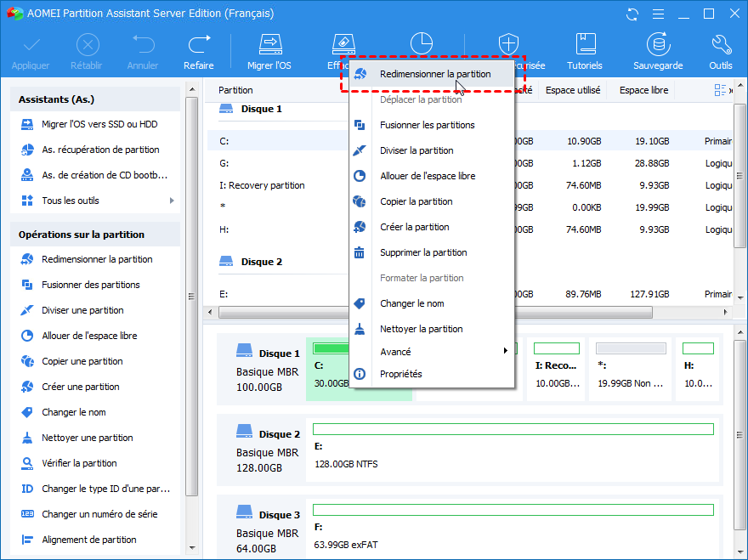
Task: Click the Appliquer checkmark button
Action: coord(31,52)
